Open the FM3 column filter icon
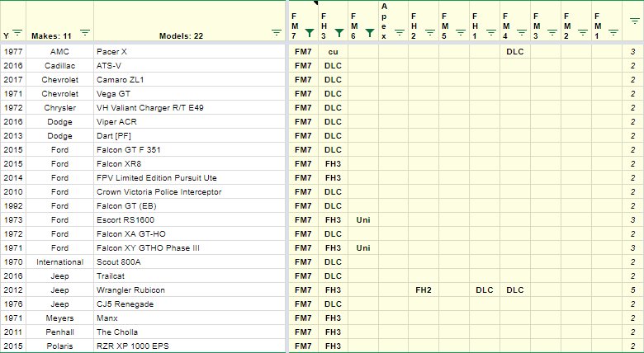 552,32
